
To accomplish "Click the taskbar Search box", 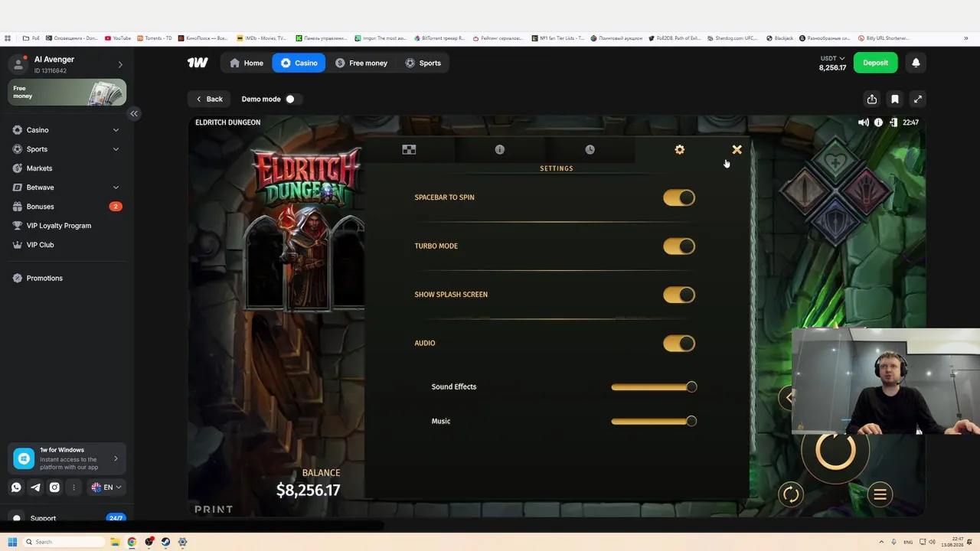I will (x=64, y=542).
